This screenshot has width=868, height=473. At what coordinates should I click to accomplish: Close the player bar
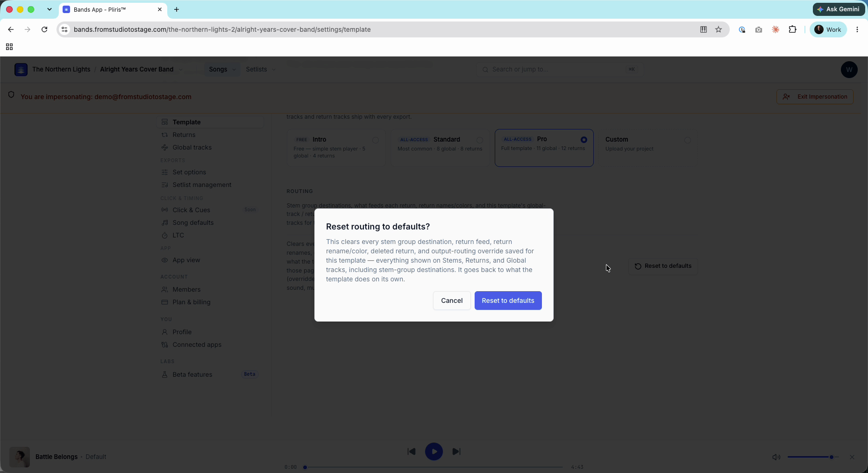[x=852, y=457]
